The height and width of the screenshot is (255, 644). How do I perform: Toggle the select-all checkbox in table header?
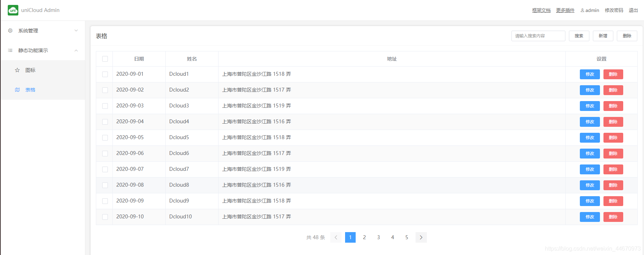(105, 59)
